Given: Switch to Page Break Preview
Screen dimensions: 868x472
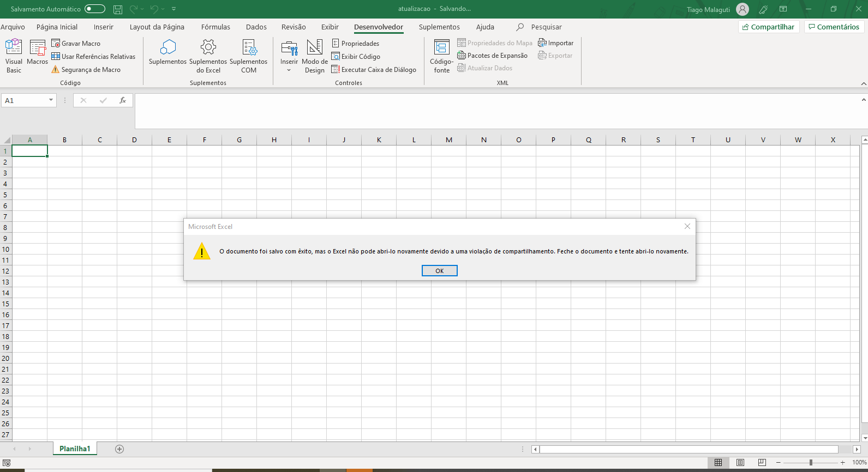Looking at the screenshot, I should click(x=762, y=462).
